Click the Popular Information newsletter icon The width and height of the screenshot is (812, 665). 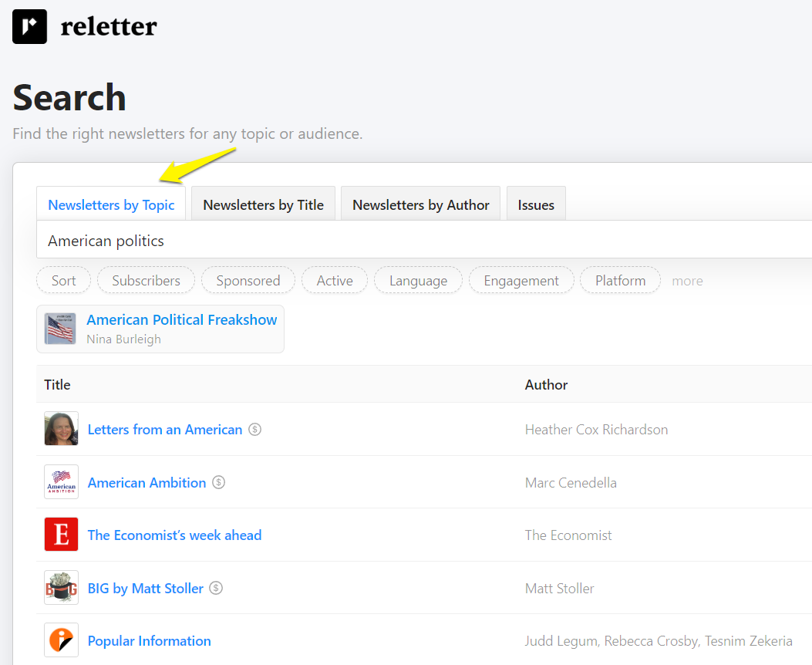(x=61, y=640)
